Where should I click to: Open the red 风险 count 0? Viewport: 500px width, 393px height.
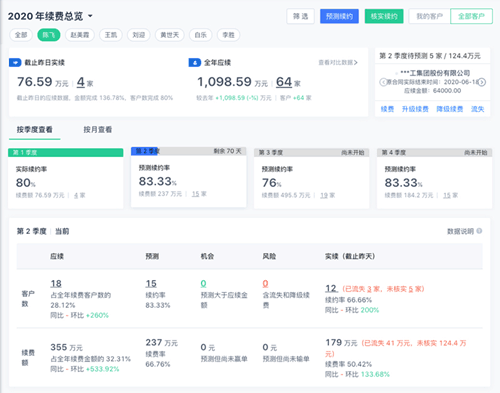pyautogui.click(x=265, y=284)
